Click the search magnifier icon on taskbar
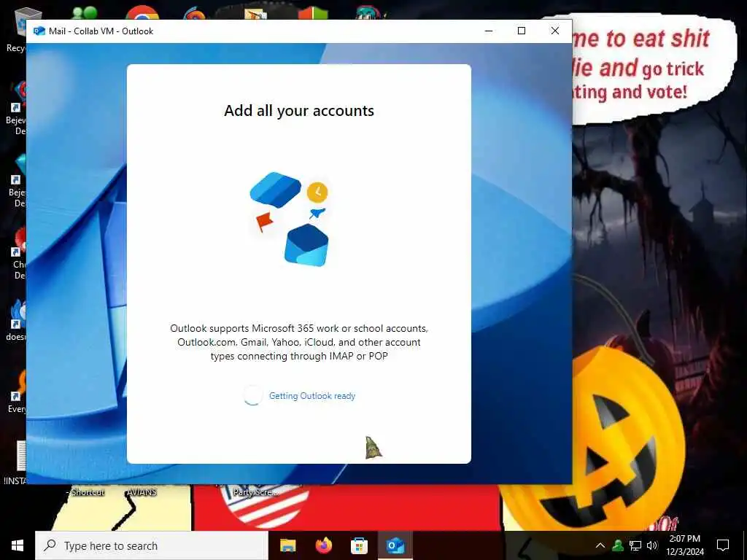747x560 pixels. (50, 545)
